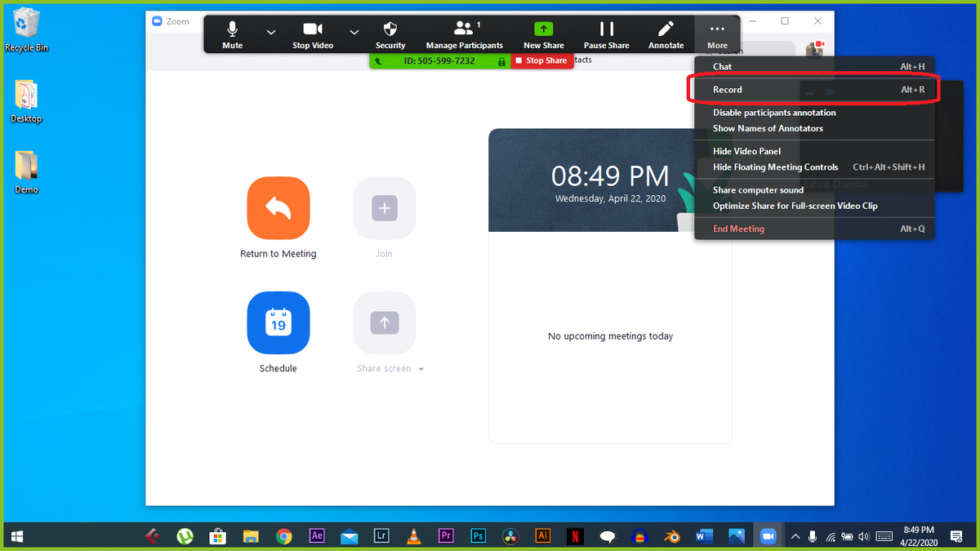This screenshot has height=551, width=980.
Task: Click the 08:49 PM clock text
Action: click(610, 176)
